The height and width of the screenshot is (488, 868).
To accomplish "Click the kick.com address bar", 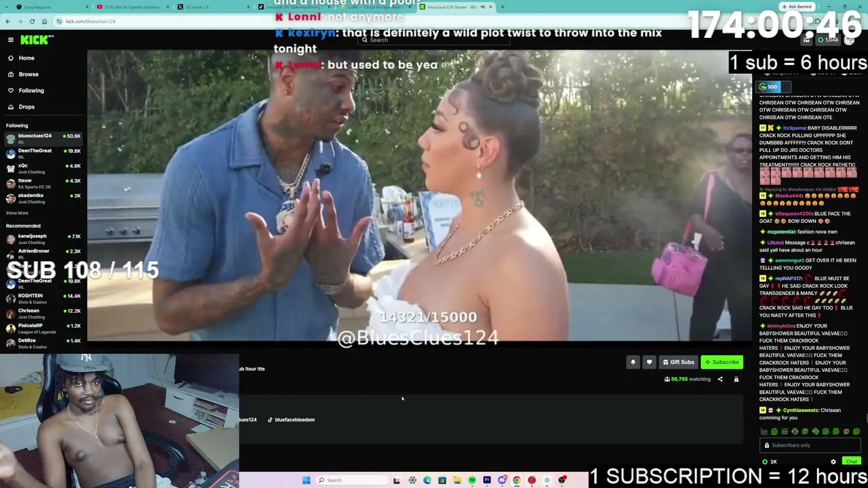I will pyautogui.click(x=434, y=22).
